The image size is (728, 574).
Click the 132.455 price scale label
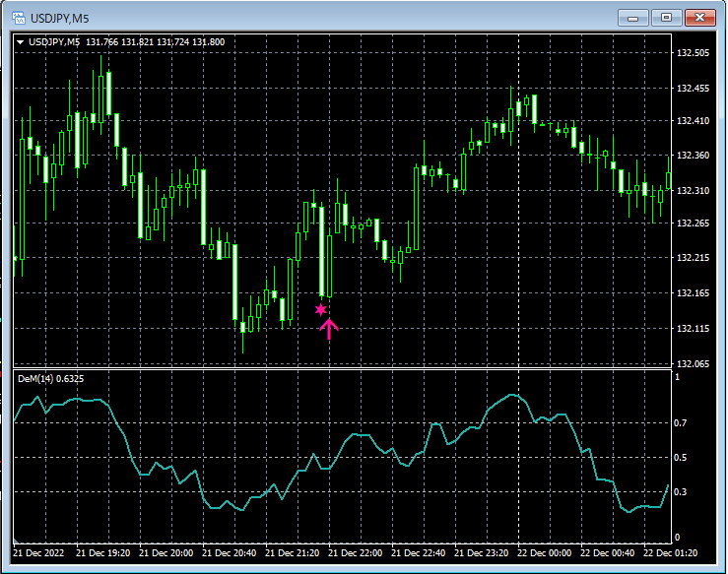tap(694, 89)
